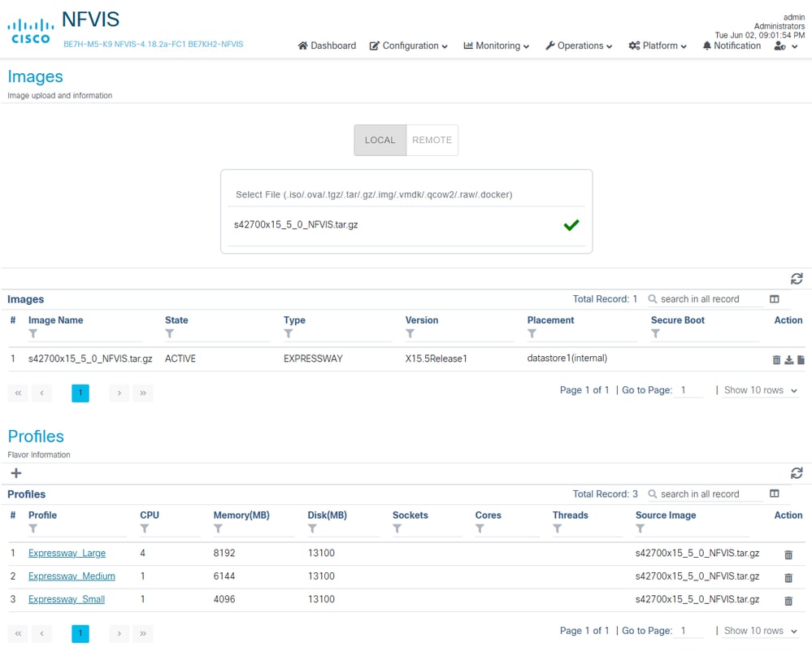Filter profiles by Threads column
812x652 pixels.
tap(558, 528)
